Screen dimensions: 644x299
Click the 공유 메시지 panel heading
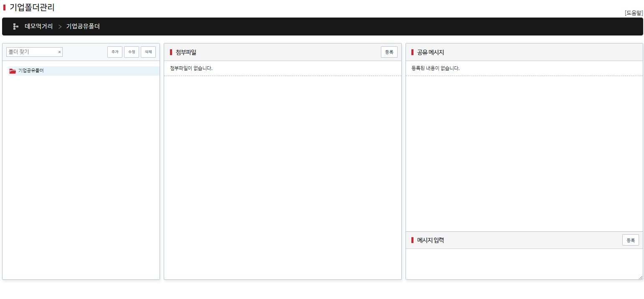click(x=430, y=52)
